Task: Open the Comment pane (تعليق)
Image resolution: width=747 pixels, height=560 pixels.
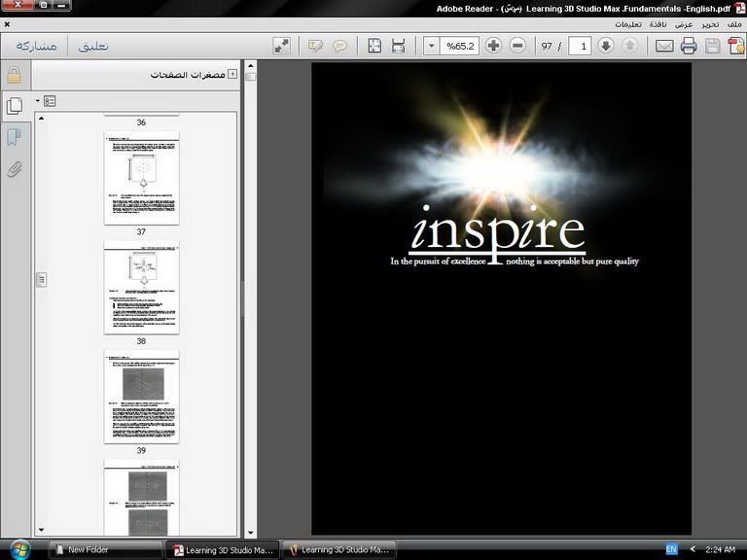Action: coord(93,46)
